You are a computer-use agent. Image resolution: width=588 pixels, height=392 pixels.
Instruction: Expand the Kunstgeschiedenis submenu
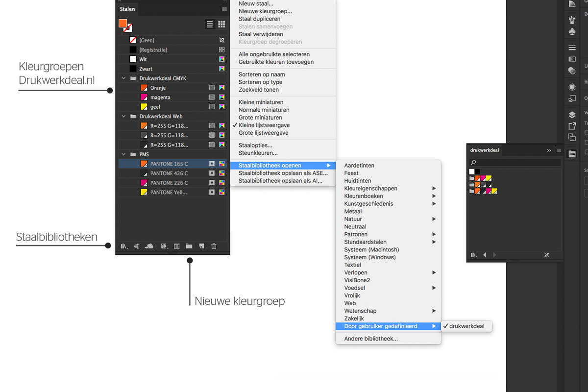click(x=388, y=204)
